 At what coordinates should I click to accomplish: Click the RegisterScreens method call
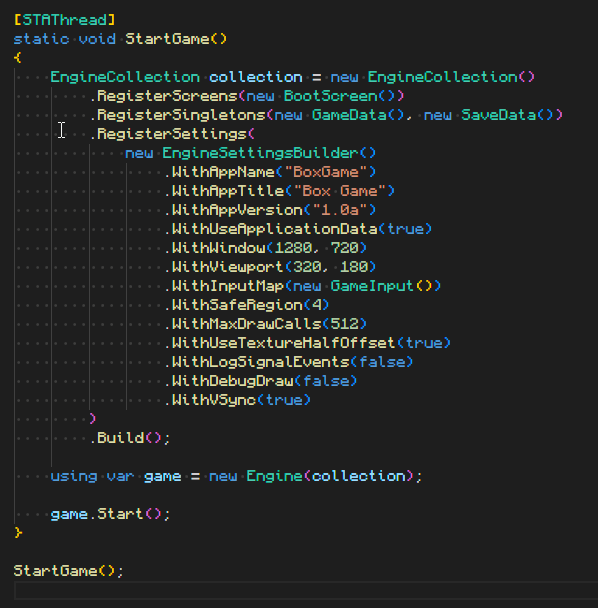[167, 96]
